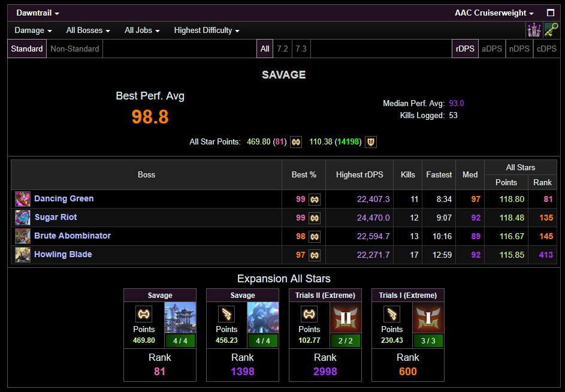Click the Howling Blade rank 413 value
The height and width of the screenshot is (392, 565).
(x=546, y=255)
